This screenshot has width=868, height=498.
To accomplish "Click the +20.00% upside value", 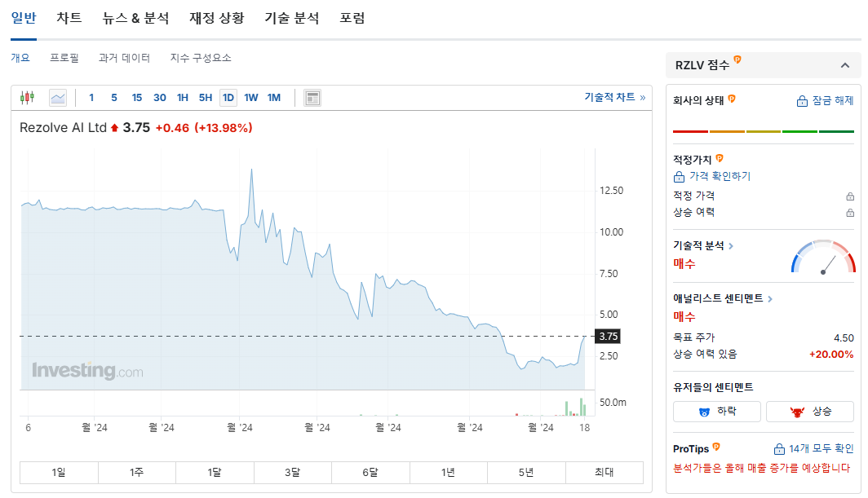I will pos(831,355).
